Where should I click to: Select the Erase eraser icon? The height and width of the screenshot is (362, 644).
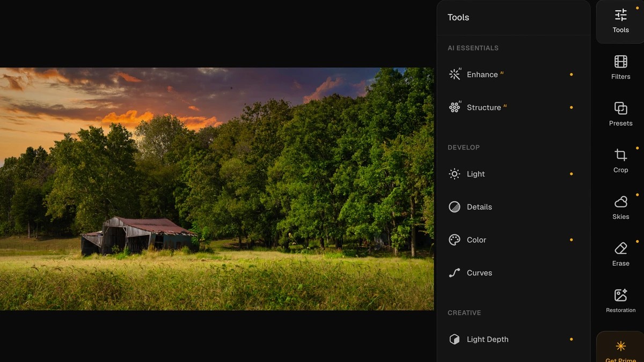point(621,248)
